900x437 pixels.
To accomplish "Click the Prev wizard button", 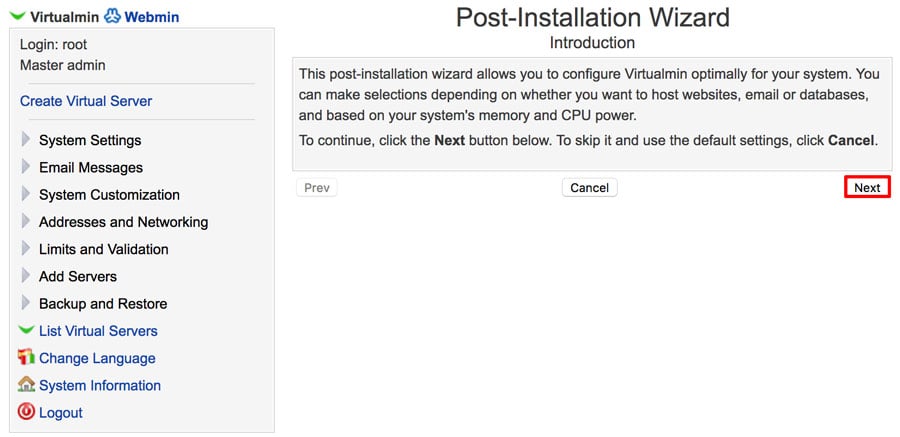I will coord(317,188).
